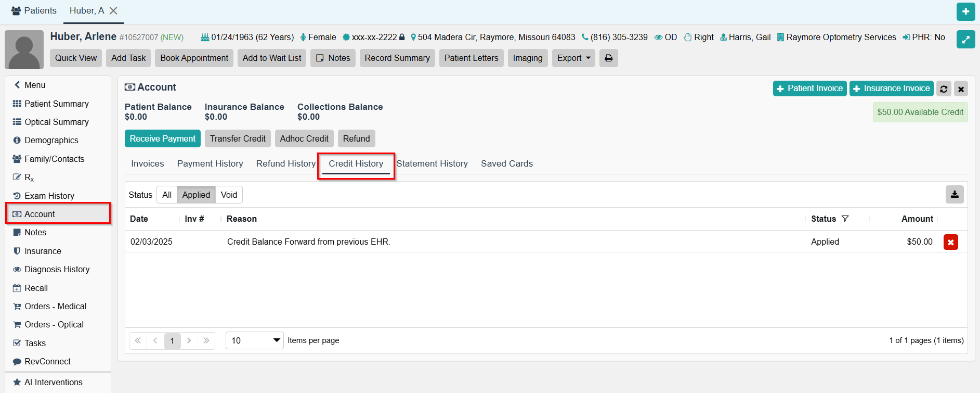Viewport: 980px width, 393px height.
Task: Set status filter to All
Action: pyautogui.click(x=166, y=195)
